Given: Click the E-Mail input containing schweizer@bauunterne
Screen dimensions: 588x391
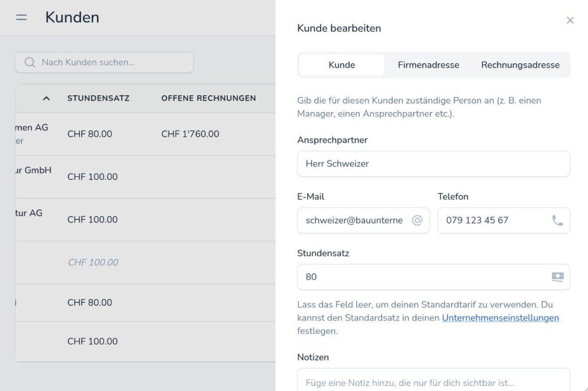Looking at the screenshot, I should [x=353, y=220].
